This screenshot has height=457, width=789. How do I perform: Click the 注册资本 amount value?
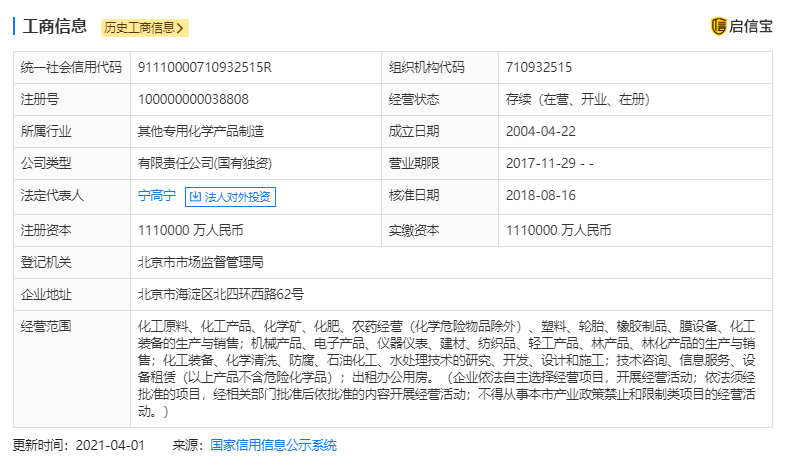tap(190, 230)
